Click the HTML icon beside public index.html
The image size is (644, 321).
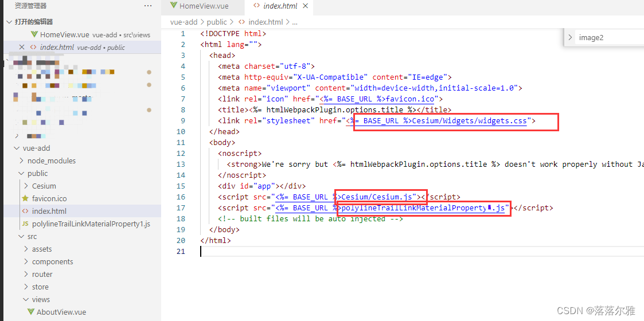pyautogui.click(x=25, y=211)
